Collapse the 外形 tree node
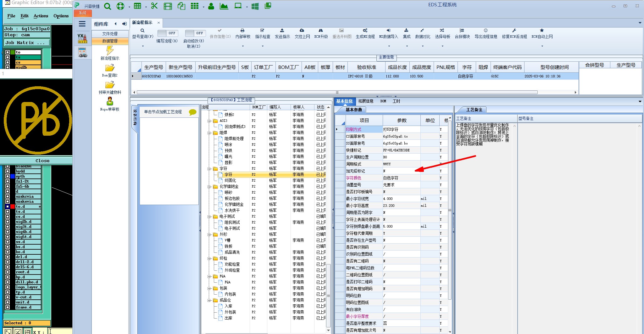 pos(209,235)
